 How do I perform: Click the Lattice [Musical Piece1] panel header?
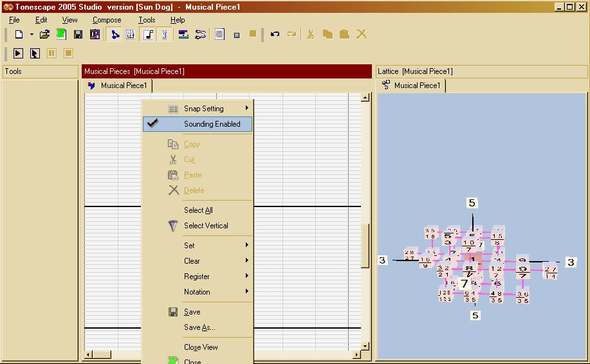pos(482,71)
